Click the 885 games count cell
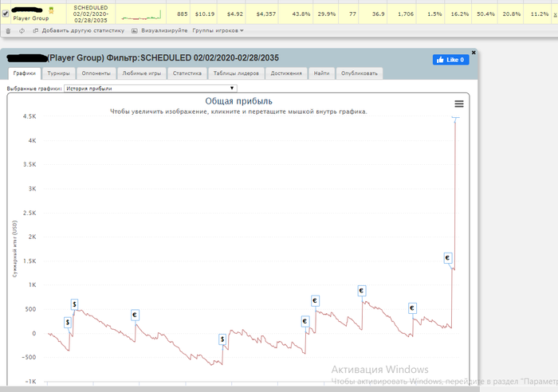 click(183, 14)
